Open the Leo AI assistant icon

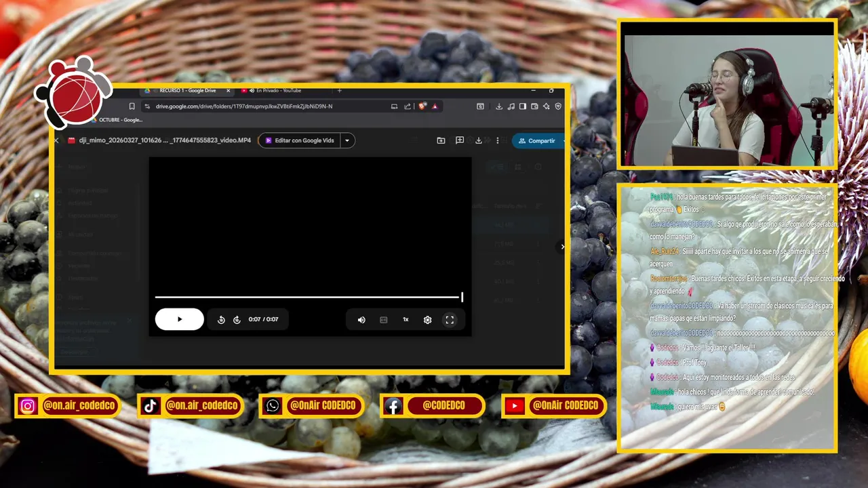(546, 106)
